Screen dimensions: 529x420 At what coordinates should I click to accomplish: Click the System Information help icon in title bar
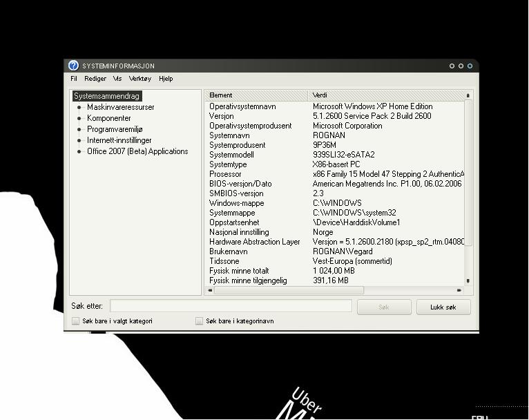point(73,66)
